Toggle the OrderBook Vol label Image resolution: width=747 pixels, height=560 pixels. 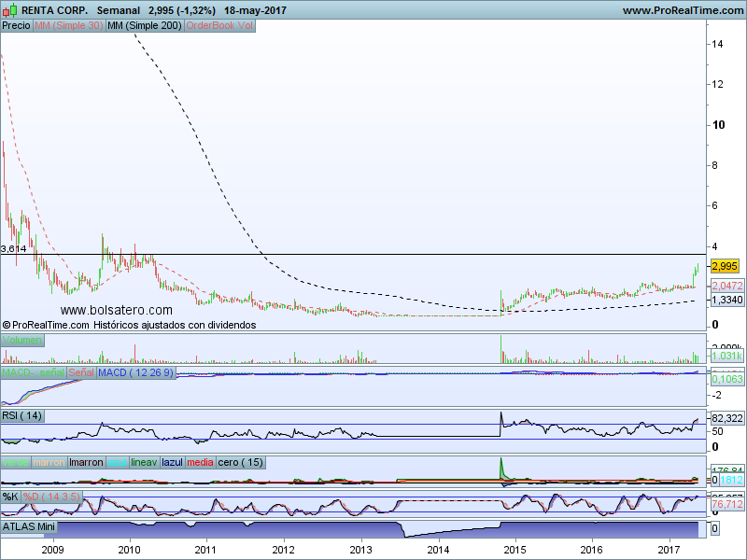(x=219, y=26)
